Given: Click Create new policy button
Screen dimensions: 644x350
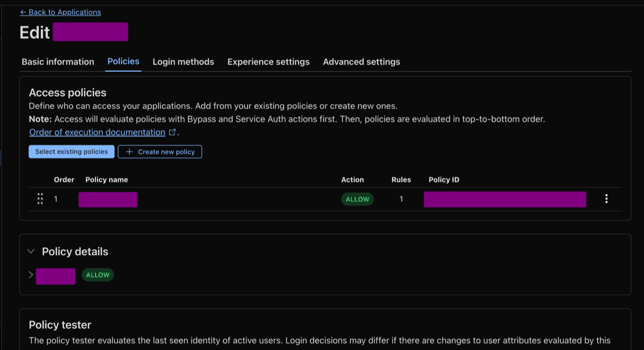Looking at the screenshot, I should tap(160, 152).
